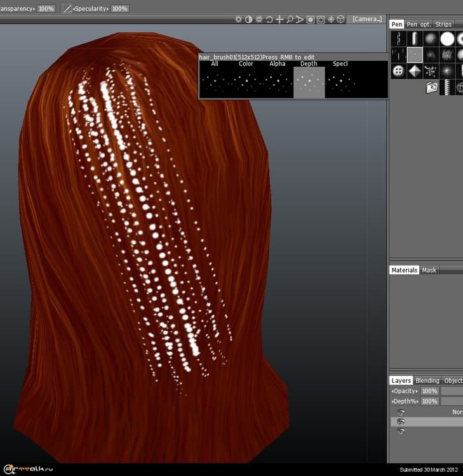Click the pen pressure icon beside Specularity
Image resolution: width=463 pixels, height=476 pixels.
point(67,9)
